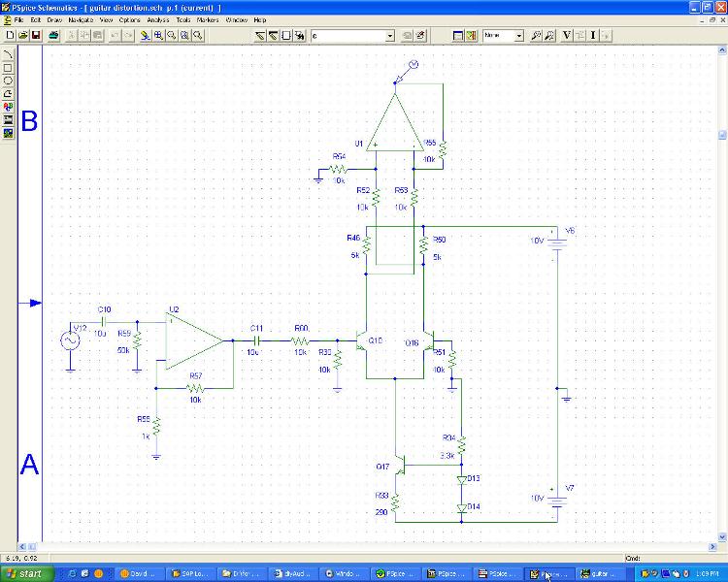Click the Get New Part icon

coord(300,35)
